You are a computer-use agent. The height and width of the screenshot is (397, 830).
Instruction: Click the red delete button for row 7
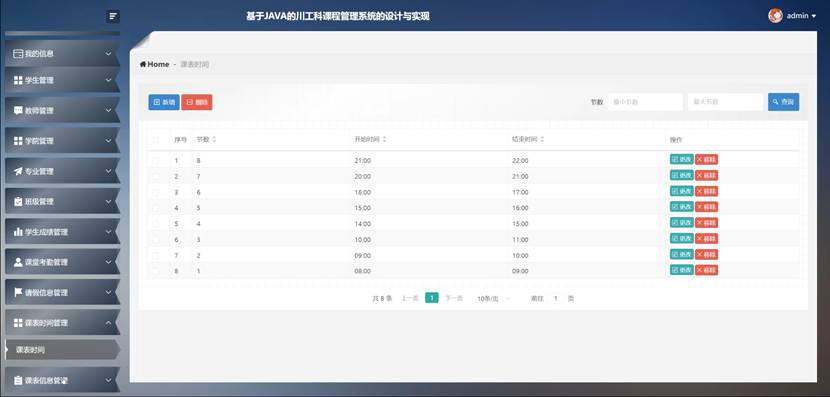tap(707, 255)
